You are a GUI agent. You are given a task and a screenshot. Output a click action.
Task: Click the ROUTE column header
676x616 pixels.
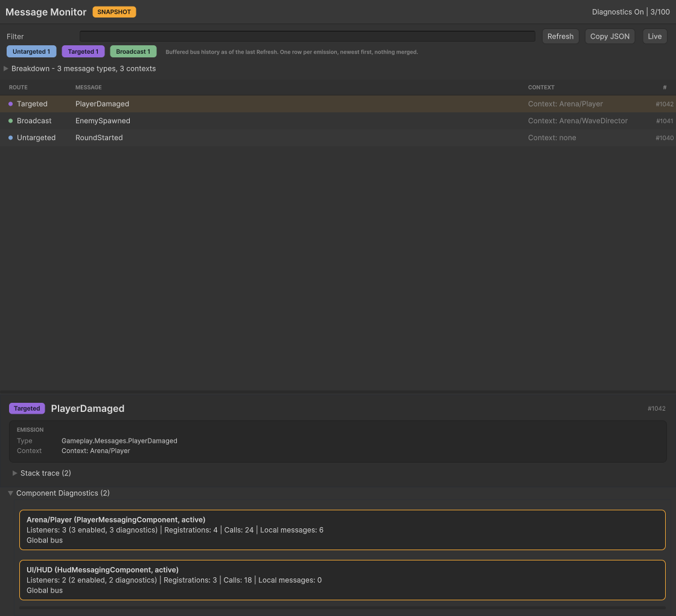tap(18, 87)
